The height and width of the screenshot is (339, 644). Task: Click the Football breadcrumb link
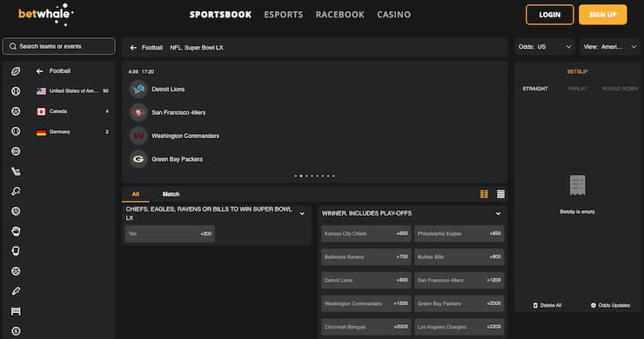[152, 48]
